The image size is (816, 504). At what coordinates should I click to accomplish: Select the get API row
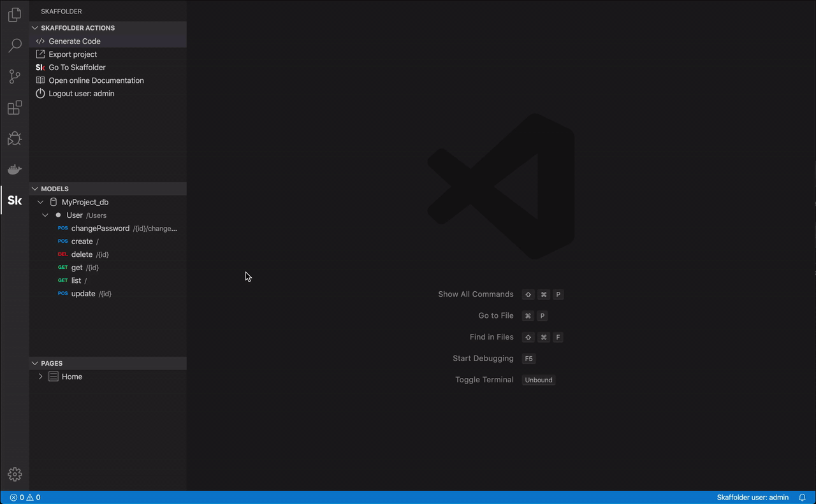coord(108,268)
